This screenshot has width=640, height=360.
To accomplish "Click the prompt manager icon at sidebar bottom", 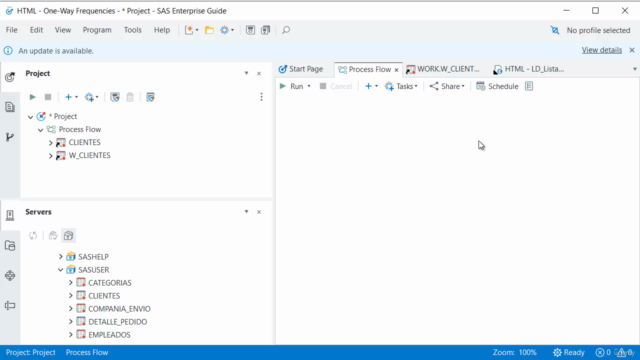I will tap(10, 305).
